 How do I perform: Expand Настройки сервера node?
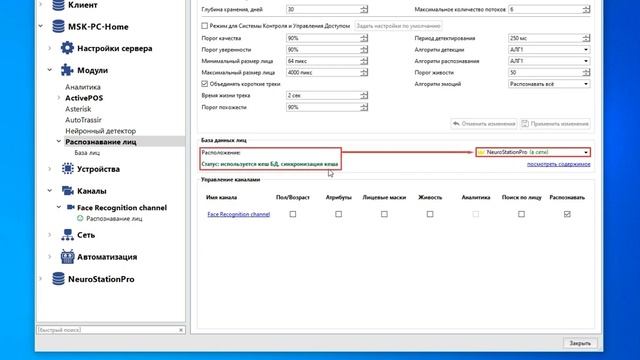click(50, 48)
